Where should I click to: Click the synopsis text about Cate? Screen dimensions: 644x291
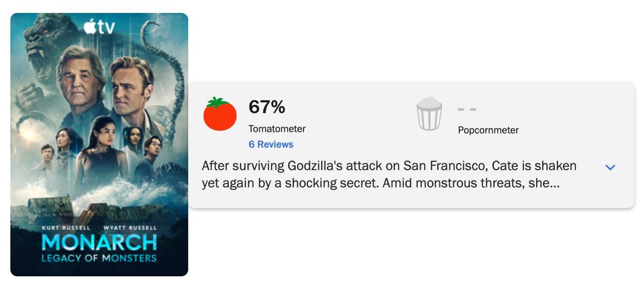[388, 175]
